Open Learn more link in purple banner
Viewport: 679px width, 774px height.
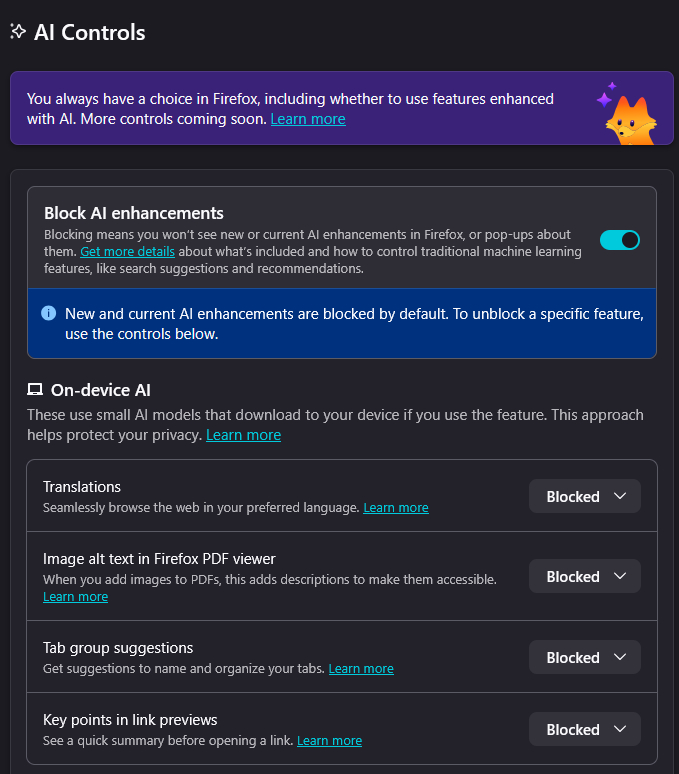tap(308, 119)
